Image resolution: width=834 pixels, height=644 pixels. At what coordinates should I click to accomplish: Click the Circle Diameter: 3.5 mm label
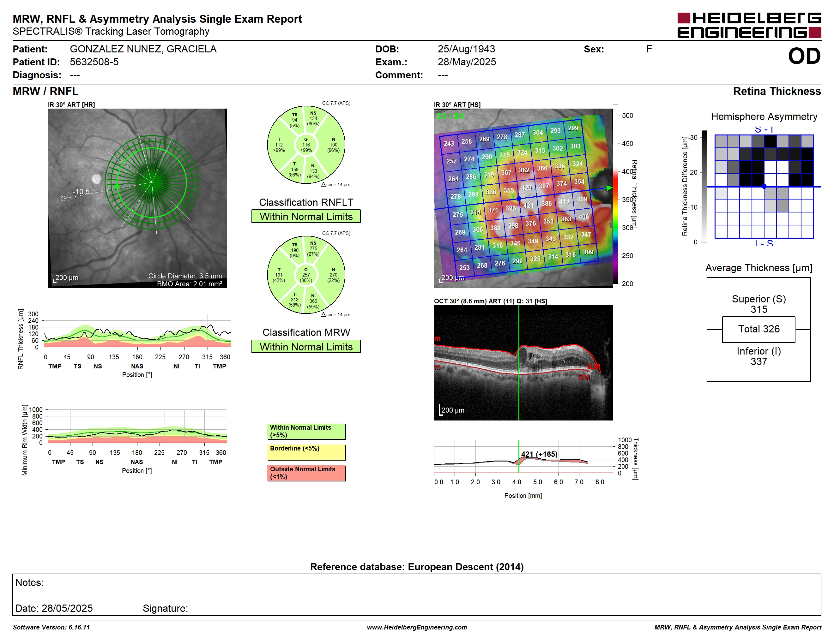coord(185,276)
